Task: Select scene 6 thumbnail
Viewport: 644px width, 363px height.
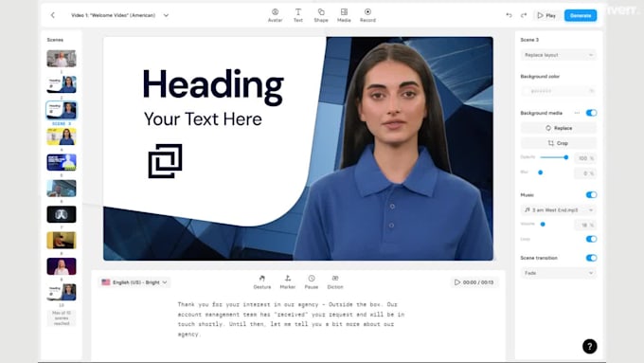Action: click(62, 189)
